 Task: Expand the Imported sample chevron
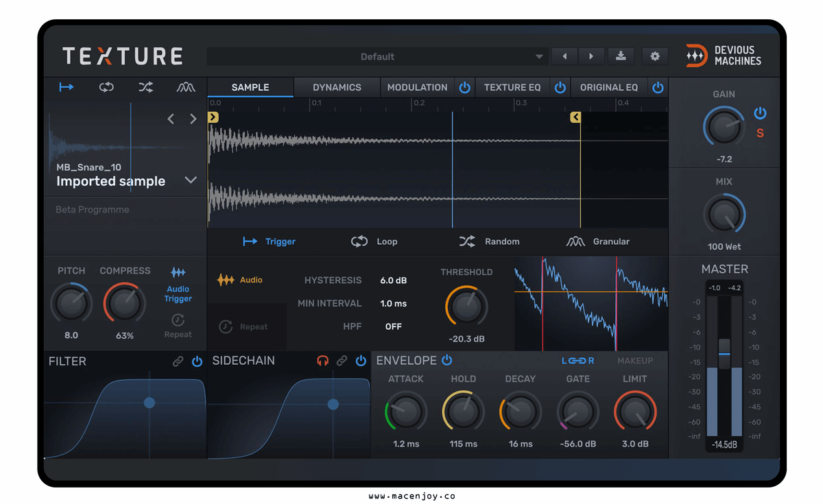pyautogui.click(x=191, y=180)
